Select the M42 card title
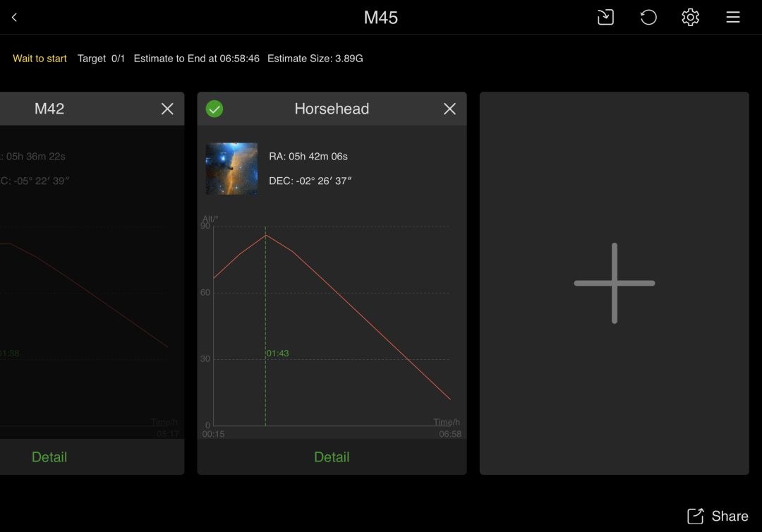This screenshot has height=532, width=762. 49,109
